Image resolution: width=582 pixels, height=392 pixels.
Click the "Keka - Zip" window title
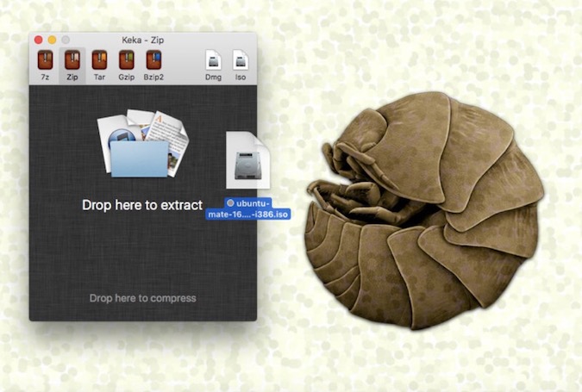pos(144,40)
